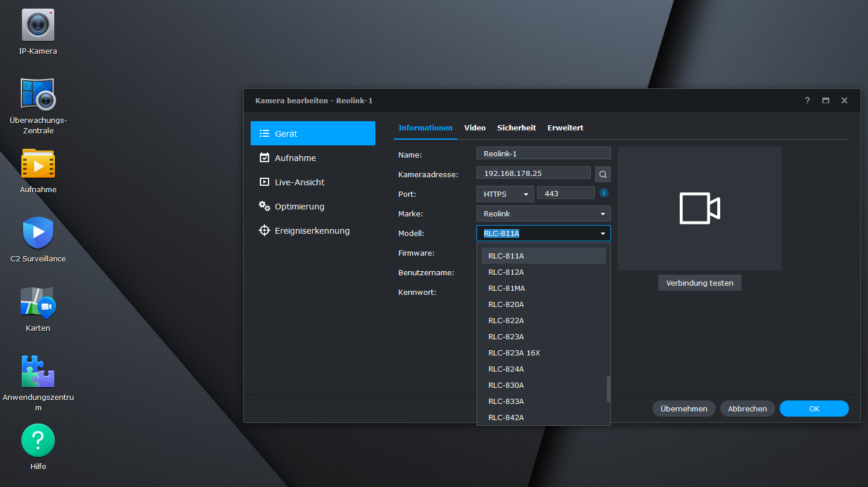Click the Kameraadresse input field
The image size is (868, 487).
(534, 173)
